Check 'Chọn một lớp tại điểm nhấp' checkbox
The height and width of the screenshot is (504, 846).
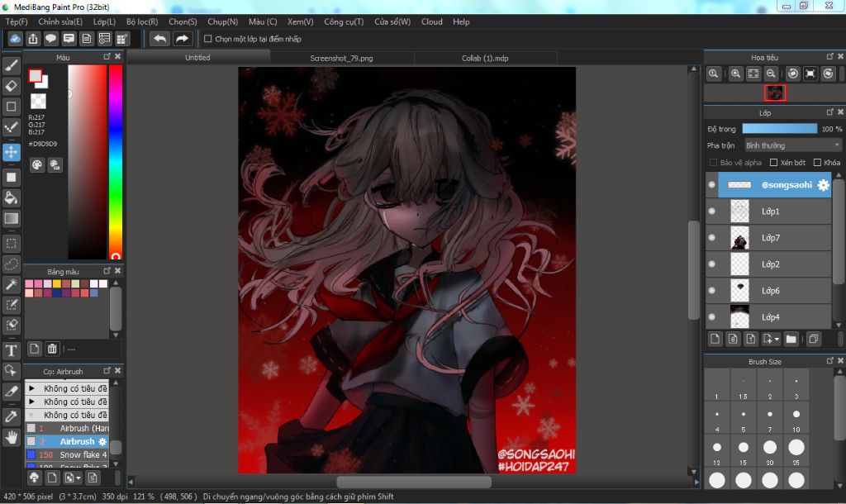[207, 39]
